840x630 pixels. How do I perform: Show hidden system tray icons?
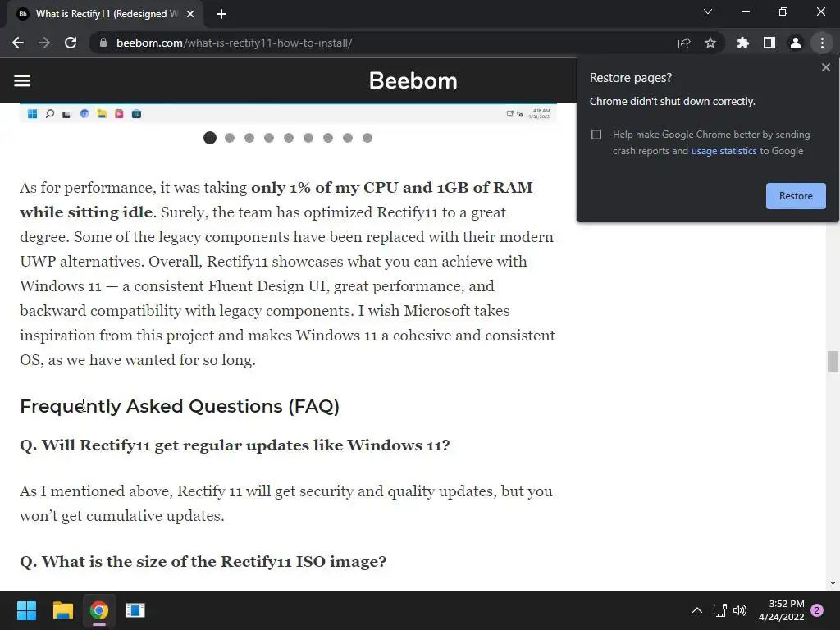pos(697,610)
